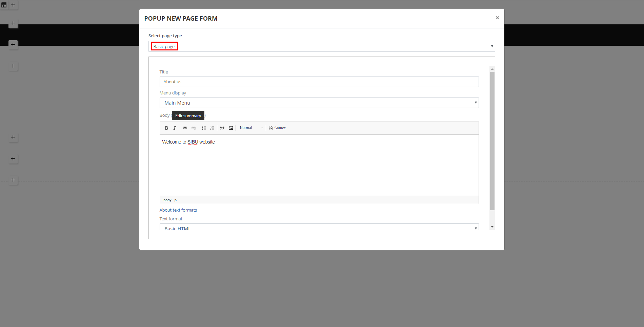
Task: Open the Normal paragraph format dropdown
Action: 251,128
